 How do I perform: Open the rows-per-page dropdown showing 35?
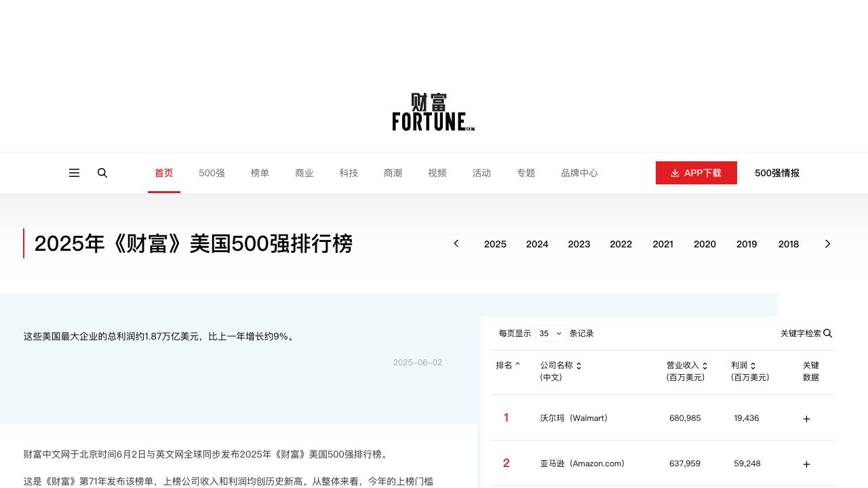pos(550,333)
